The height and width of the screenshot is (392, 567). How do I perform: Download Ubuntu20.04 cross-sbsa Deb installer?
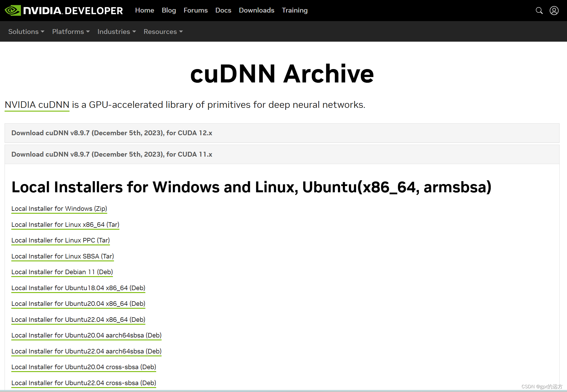[84, 367]
